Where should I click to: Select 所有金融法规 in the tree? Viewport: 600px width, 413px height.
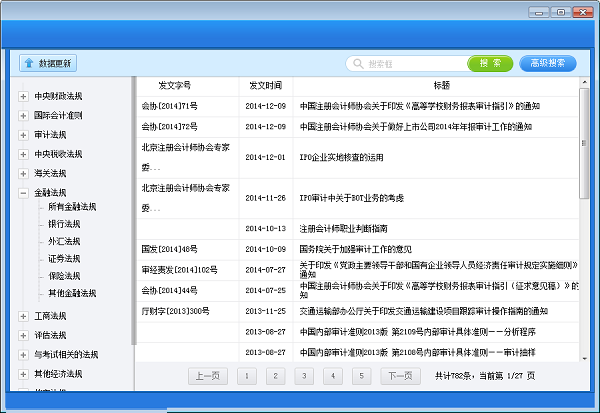[72, 207]
